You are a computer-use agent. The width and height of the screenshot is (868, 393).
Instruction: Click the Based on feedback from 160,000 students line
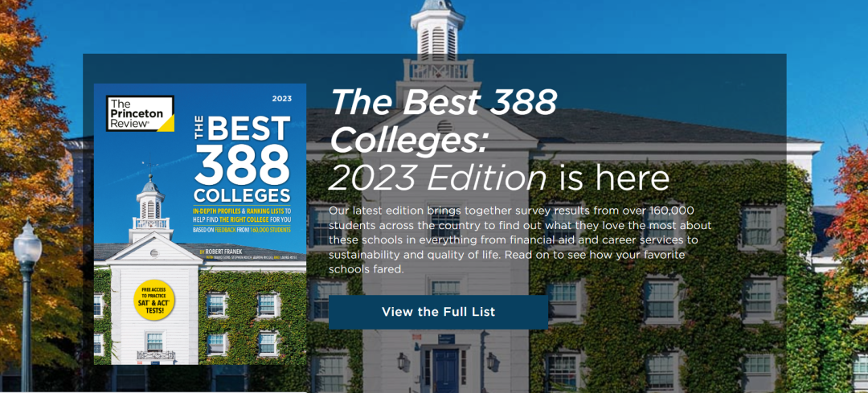click(x=241, y=230)
